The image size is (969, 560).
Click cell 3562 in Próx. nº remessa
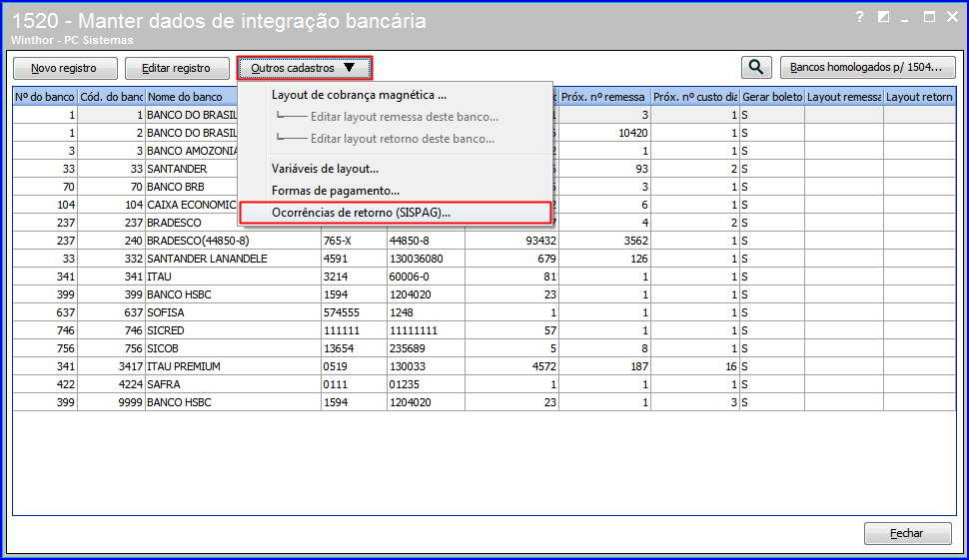(x=604, y=241)
